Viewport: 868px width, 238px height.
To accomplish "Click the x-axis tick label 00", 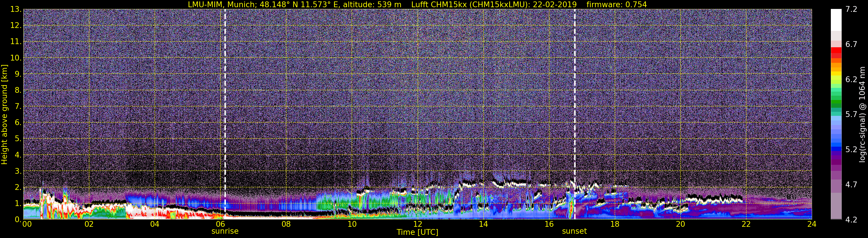I will tap(27, 224).
